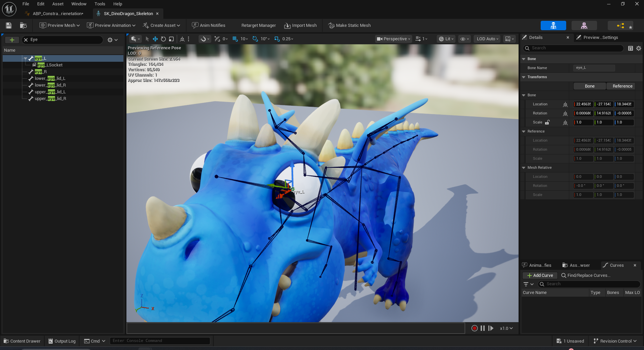Add new bone or socket with green plus
The image size is (644, 350).
[12, 40]
